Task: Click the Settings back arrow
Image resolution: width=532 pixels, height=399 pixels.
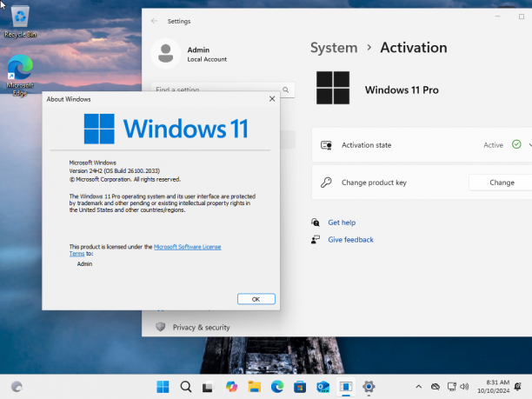Action: (x=155, y=21)
